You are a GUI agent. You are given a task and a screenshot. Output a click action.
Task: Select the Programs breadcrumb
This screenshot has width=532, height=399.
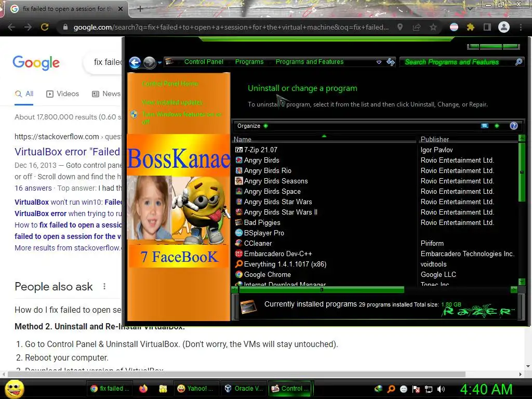249,62
